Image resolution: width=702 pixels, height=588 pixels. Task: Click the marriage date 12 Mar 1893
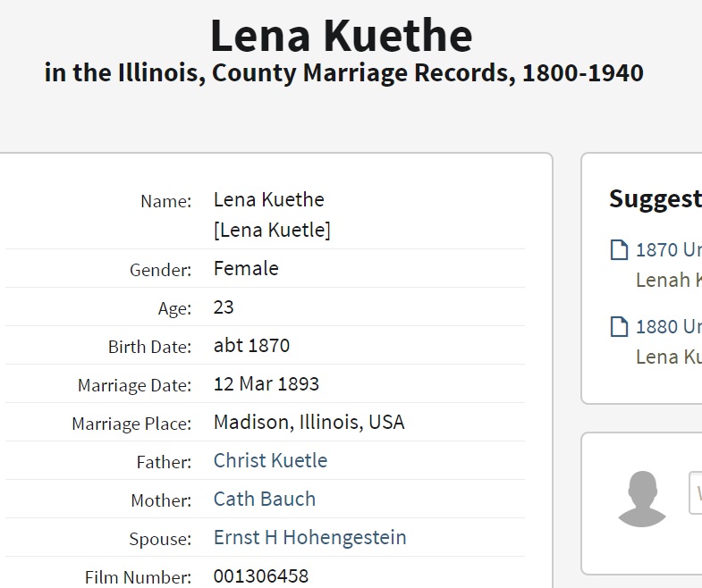(x=266, y=384)
